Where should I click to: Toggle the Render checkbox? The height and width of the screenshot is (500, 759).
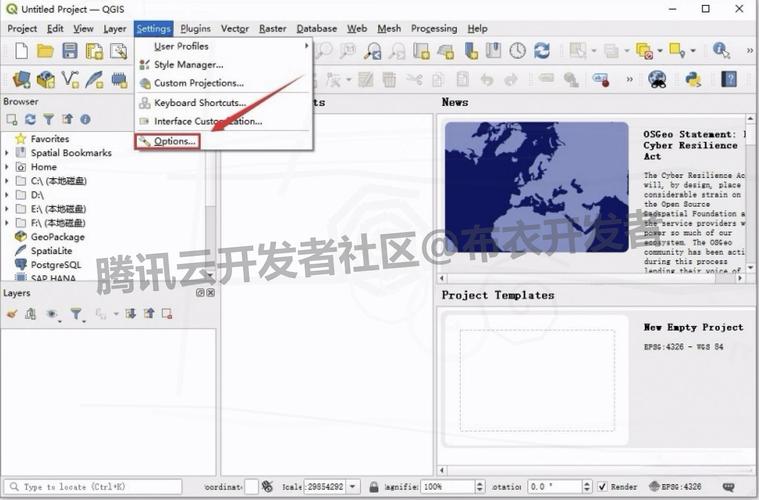tap(602, 486)
